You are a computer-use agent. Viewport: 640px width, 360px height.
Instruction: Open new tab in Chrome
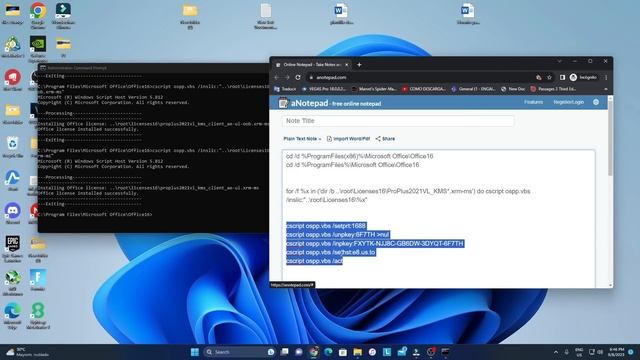(359, 64)
